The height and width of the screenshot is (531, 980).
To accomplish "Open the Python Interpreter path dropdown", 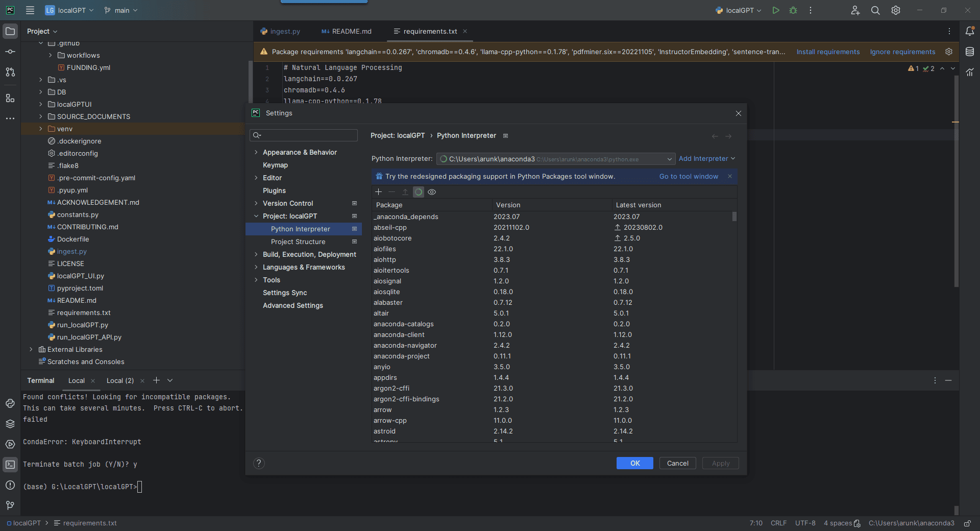I will pos(556,159).
